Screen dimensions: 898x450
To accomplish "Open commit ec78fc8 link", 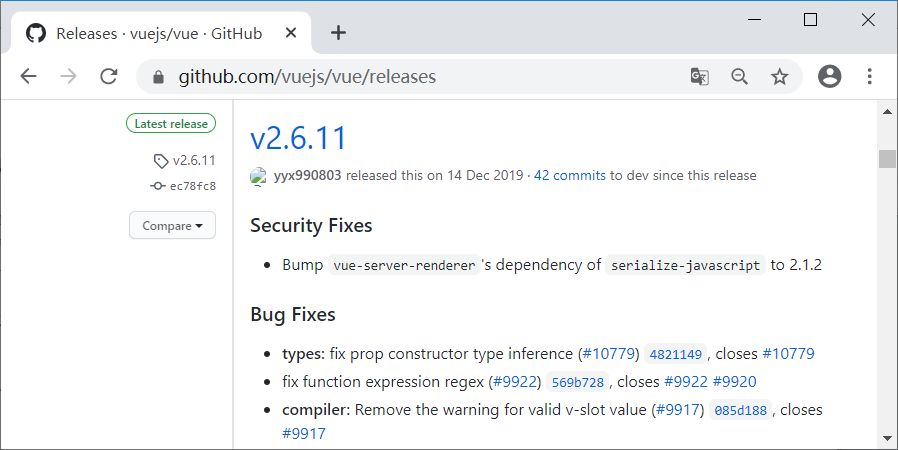I will [193, 186].
